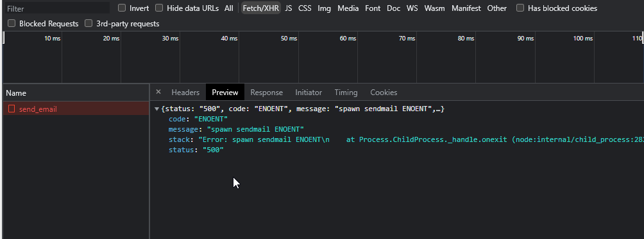Image resolution: width=644 pixels, height=239 pixels.
Task: Filter requests by Img
Action: point(324,8)
